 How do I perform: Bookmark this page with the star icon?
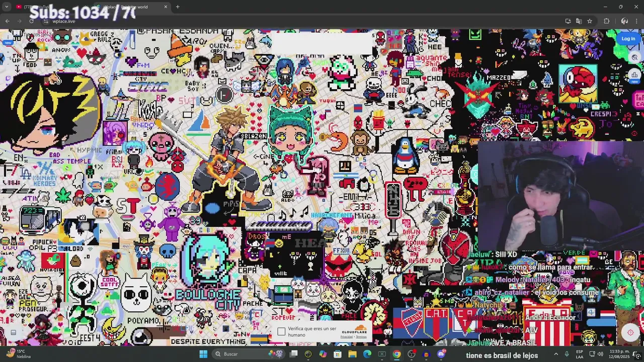pyautogui.click(x=590, y=21)
